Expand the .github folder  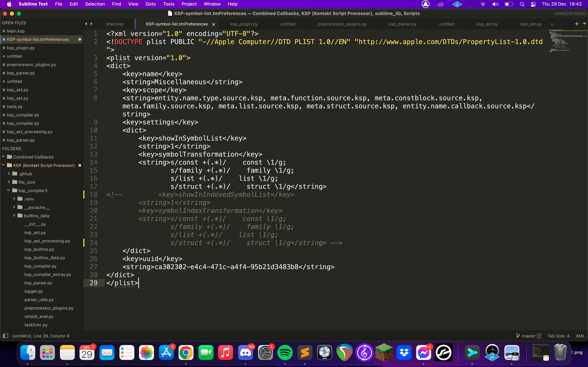tap(9, 174)
